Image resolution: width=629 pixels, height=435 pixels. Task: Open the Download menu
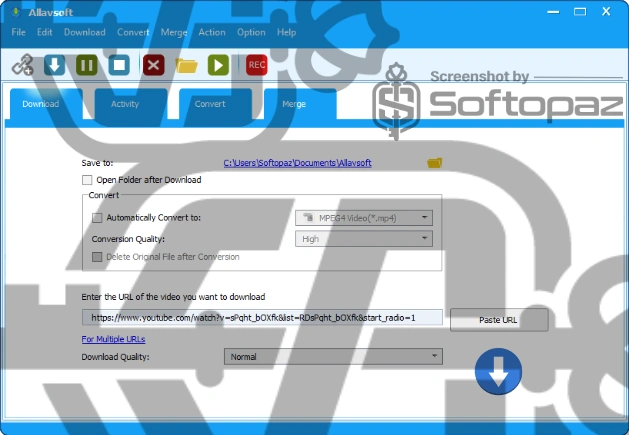(x=85, y=32)
